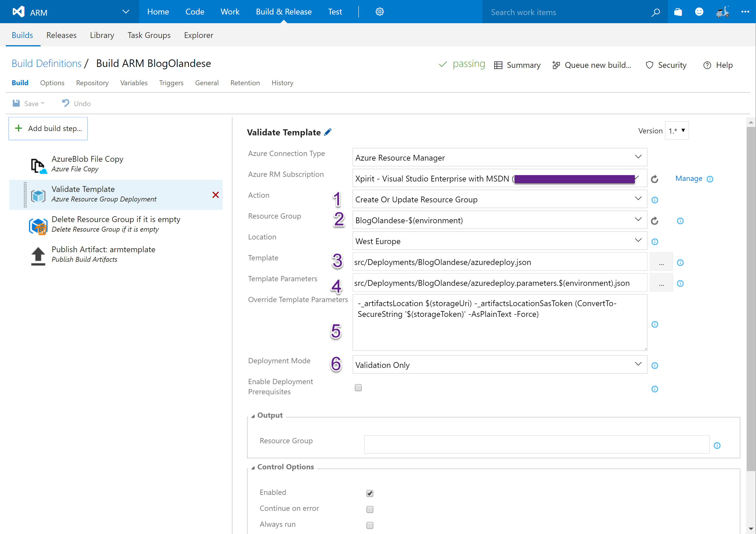Click the Manage subscription link
This screenshot has width=756, height=534.
[x=688, y=179]
